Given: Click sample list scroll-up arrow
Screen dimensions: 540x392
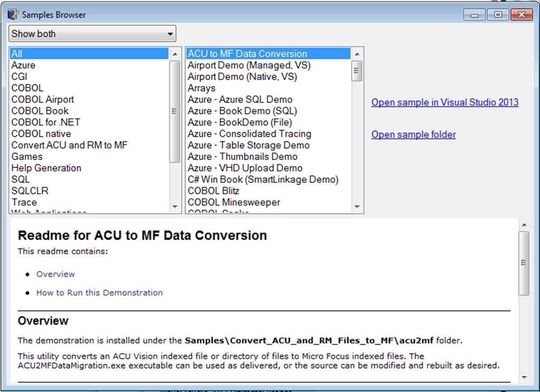Looking at the screenshot, I should click(357, 54).
